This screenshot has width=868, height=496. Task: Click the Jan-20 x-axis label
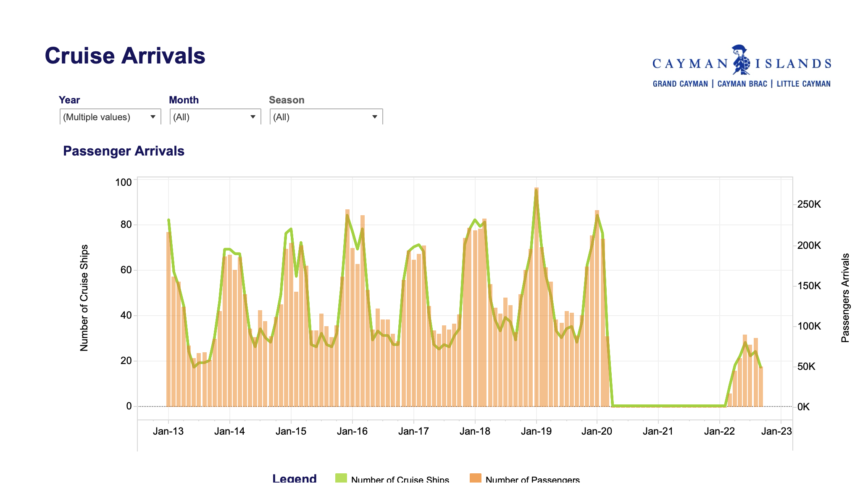597,431
